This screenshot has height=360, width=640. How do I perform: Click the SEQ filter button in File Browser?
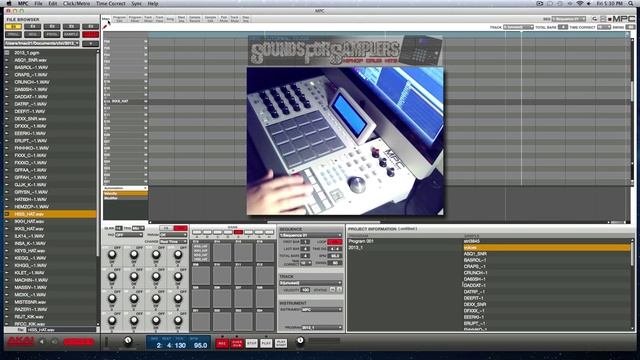point(33,34)
